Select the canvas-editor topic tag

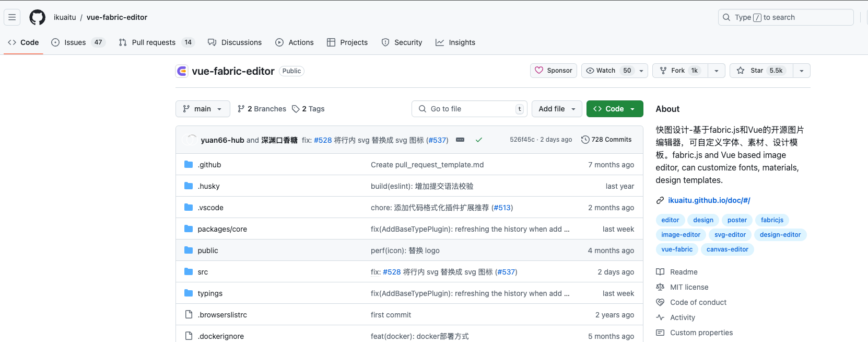tap(728, 249)
